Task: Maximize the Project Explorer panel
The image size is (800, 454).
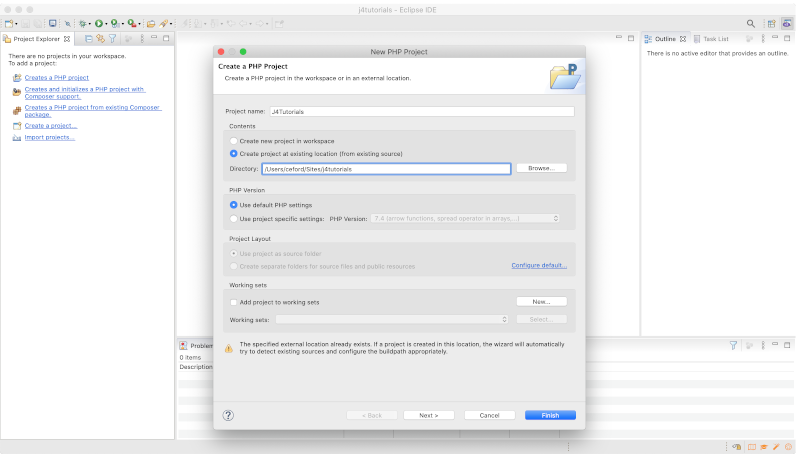Action: (166, 38)
